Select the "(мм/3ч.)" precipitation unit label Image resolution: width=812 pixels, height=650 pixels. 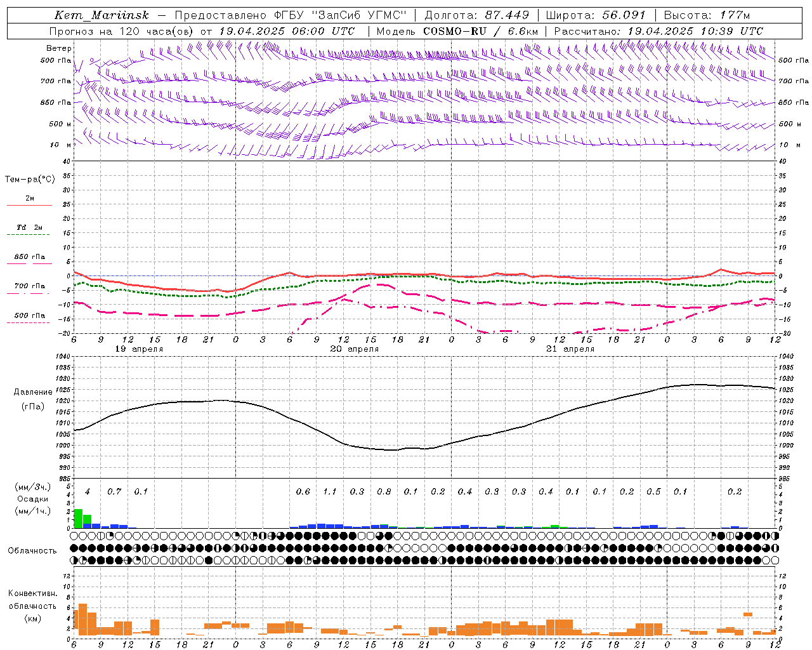[33, 487]
